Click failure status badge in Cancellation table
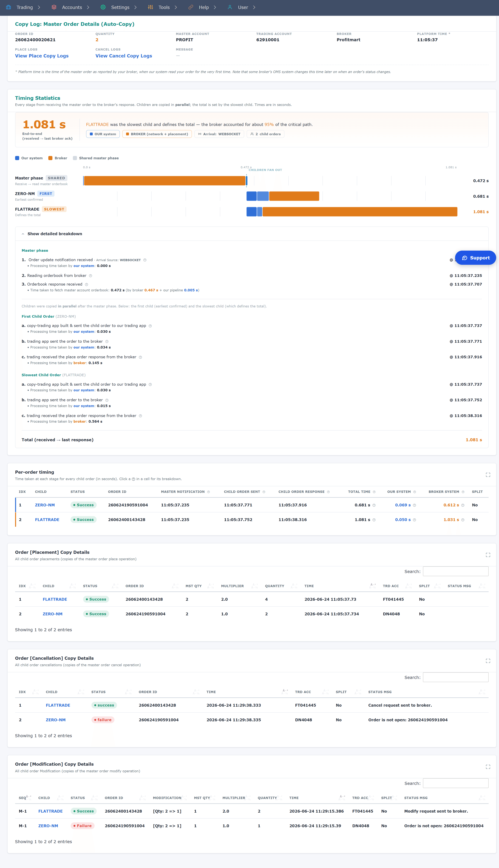 pos(103,720)
